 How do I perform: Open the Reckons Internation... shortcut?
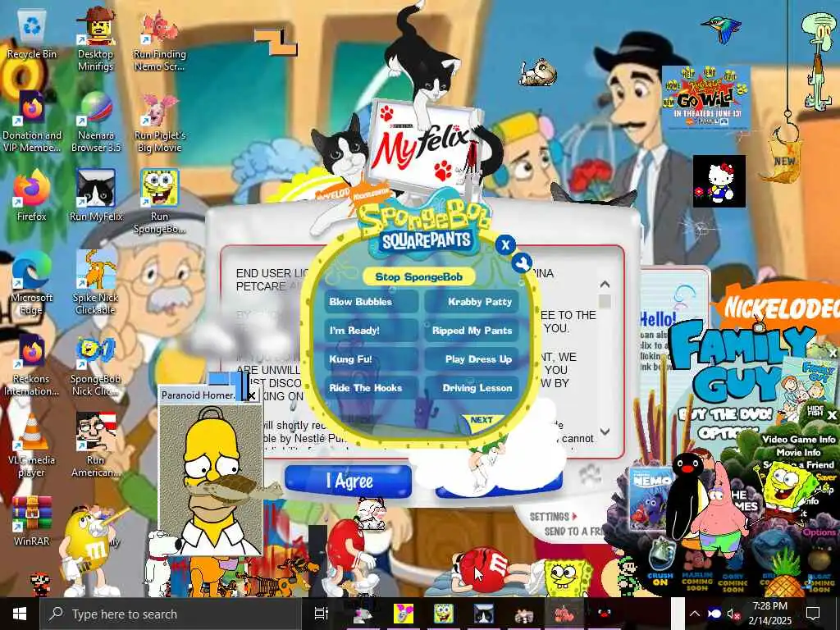tap(32, 364)
